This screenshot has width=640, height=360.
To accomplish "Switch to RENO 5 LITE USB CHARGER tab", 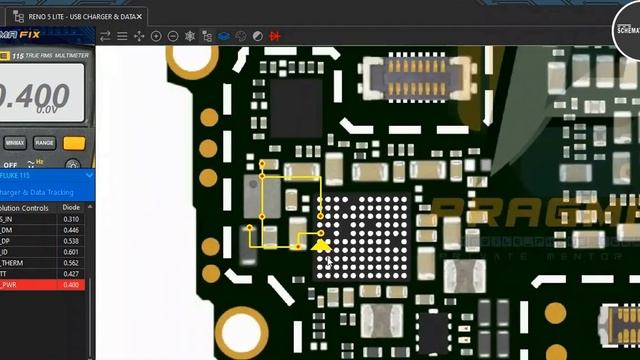I will (76, 17).
